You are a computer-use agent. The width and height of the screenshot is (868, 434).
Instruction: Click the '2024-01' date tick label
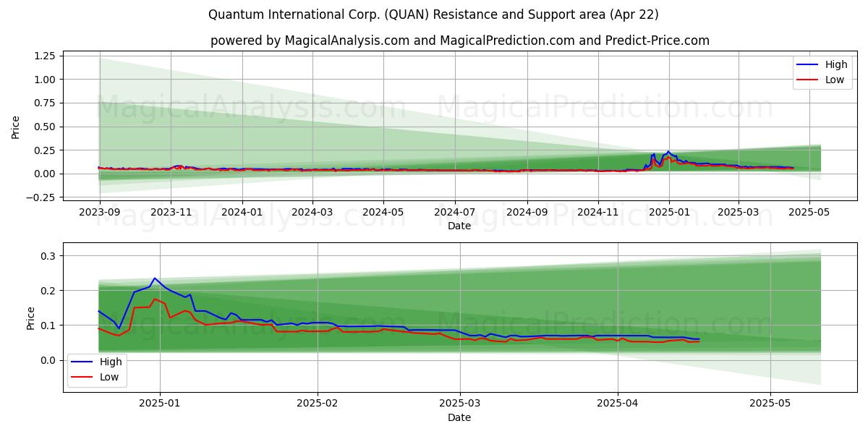coord(242,211)
